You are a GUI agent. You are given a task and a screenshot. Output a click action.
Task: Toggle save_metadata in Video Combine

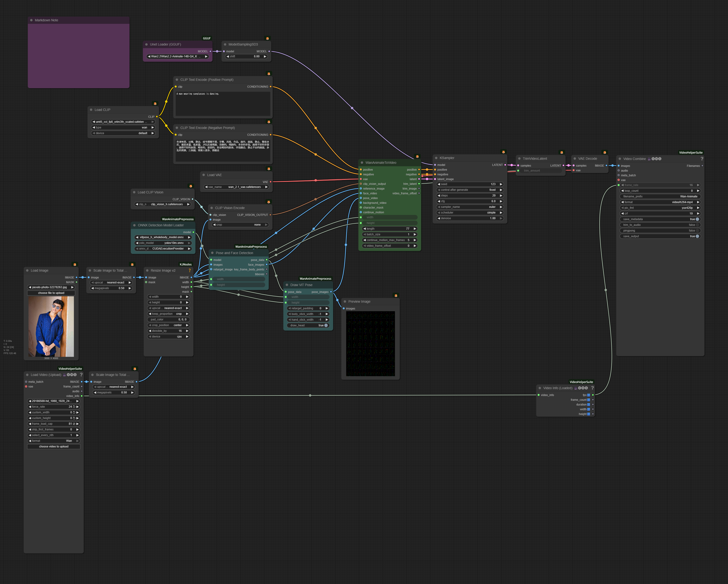pyautogui.click(x=697, y=219)
